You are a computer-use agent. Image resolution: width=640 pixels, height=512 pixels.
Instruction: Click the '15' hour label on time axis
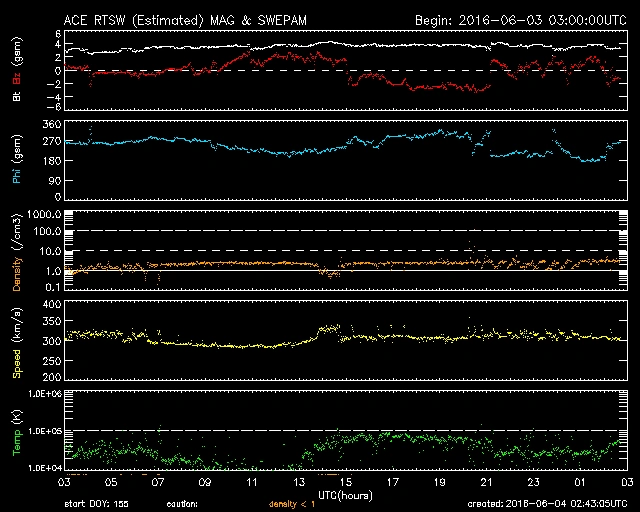pos(346,482)
